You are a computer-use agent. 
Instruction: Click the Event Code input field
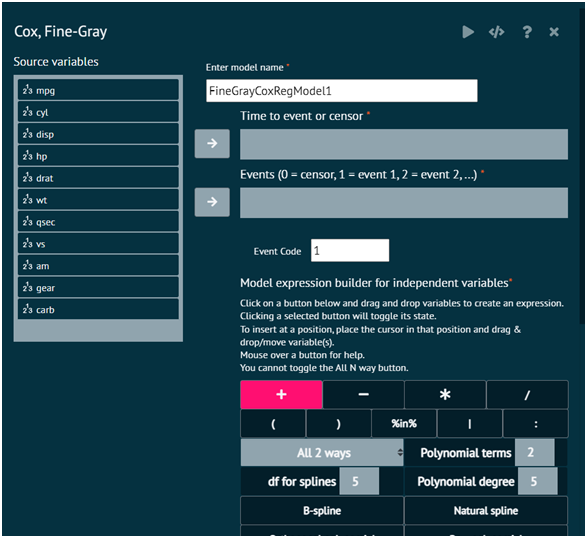tap(350, 250)
